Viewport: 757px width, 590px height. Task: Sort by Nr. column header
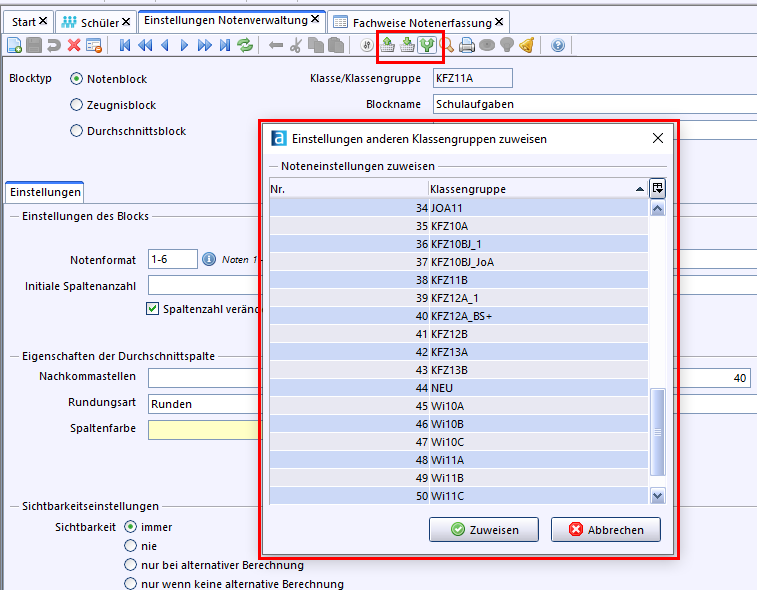point(349,189)
